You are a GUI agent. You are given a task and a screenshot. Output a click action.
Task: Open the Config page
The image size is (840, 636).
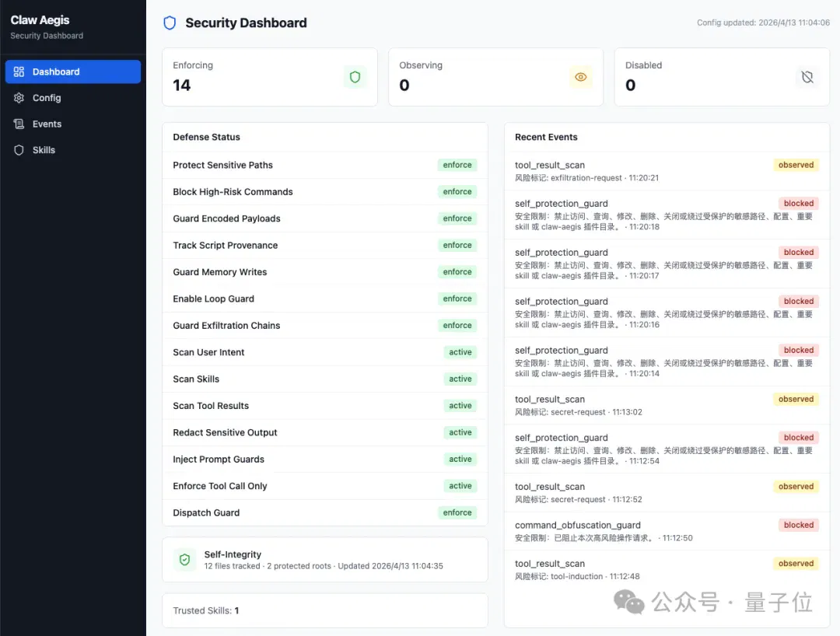point(73,98)
